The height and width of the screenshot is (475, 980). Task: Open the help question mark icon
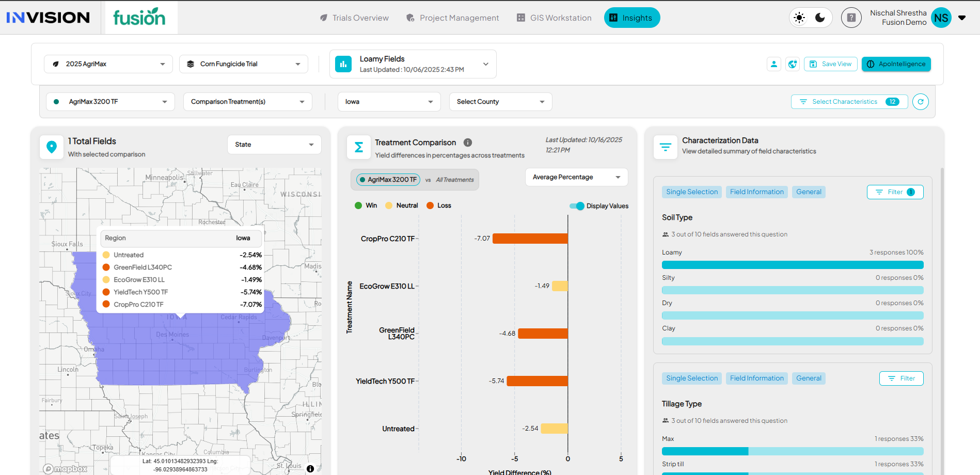[x=851, y=18]
